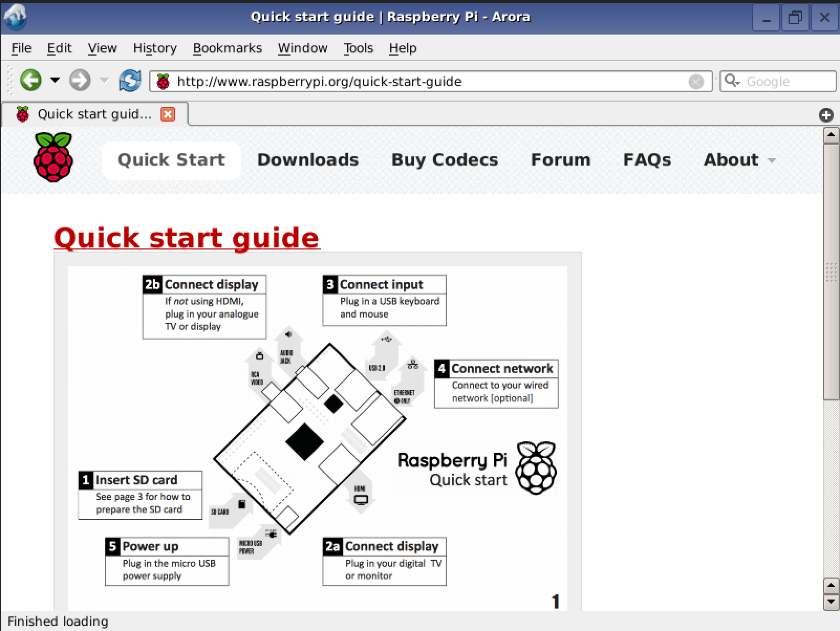Close the current tab with the red X

[x=167, y=114]
